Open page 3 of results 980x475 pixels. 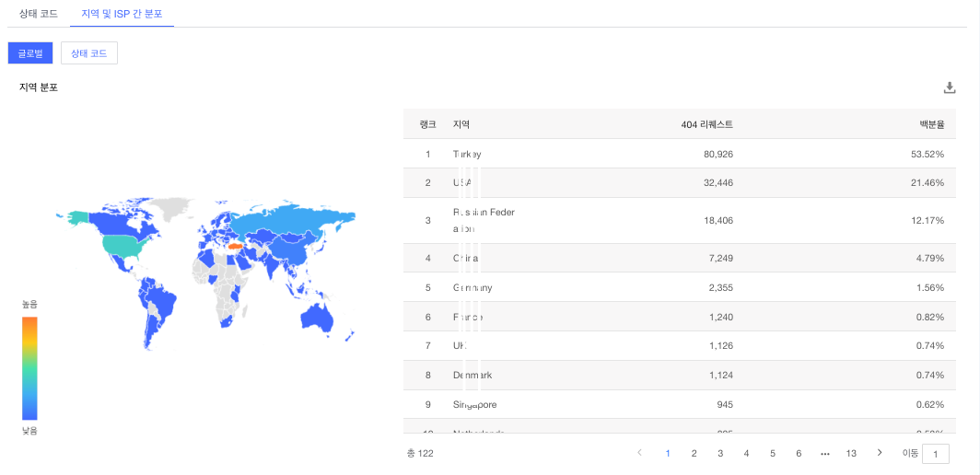point(720,454)
